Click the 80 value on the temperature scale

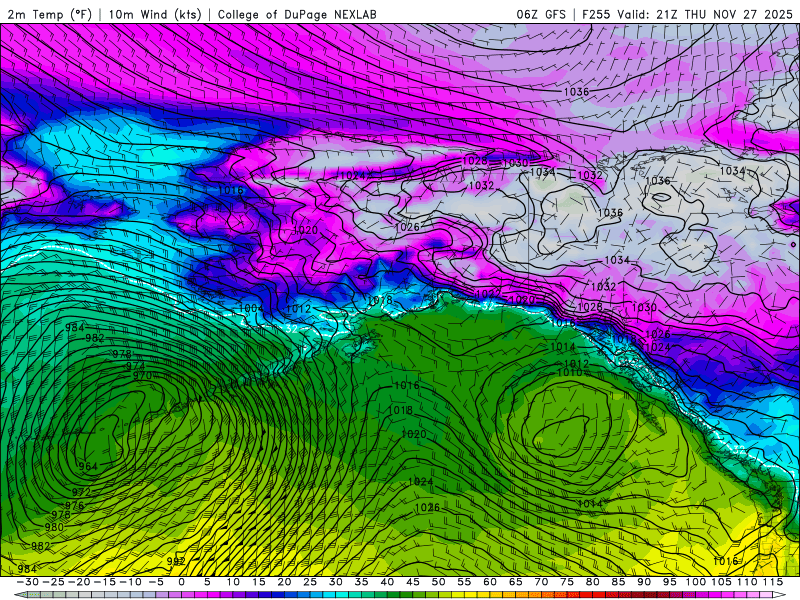click(x=592, y=582)
